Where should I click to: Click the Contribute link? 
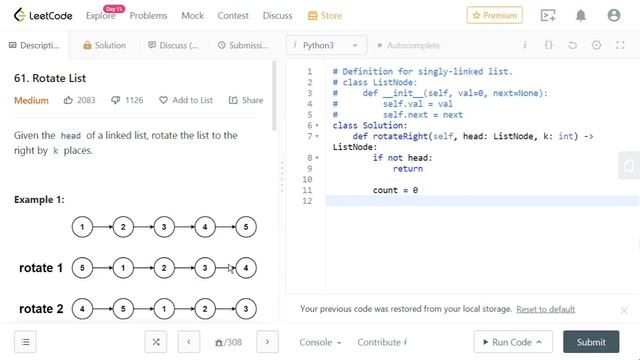[382, 342]
